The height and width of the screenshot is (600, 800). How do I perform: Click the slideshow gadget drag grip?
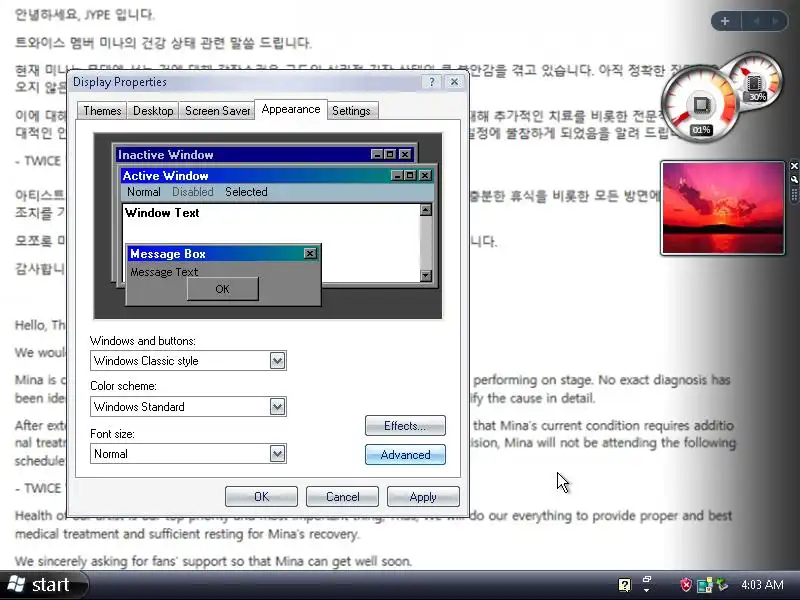pyautogui.click(x=794, y=195)
